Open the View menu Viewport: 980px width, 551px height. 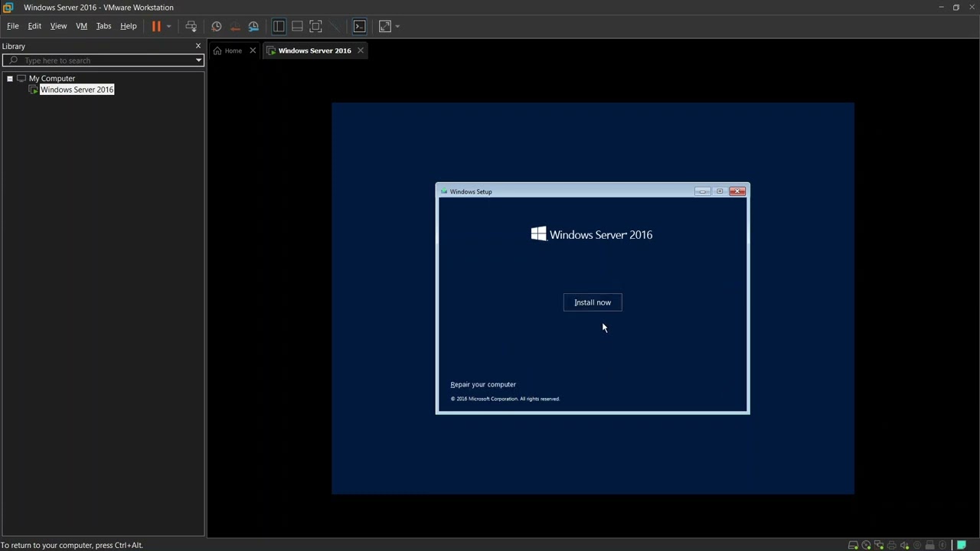[58, 26]
